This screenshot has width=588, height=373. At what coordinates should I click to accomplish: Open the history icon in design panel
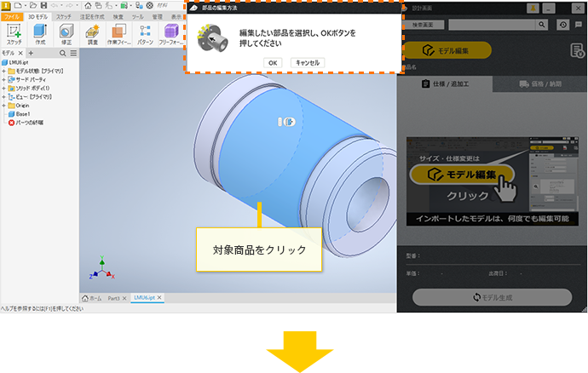[x=563, y=26]
